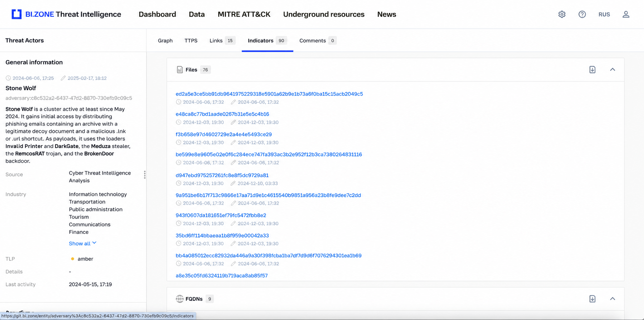Open the three-dot menu beside Source

(145, 175)
